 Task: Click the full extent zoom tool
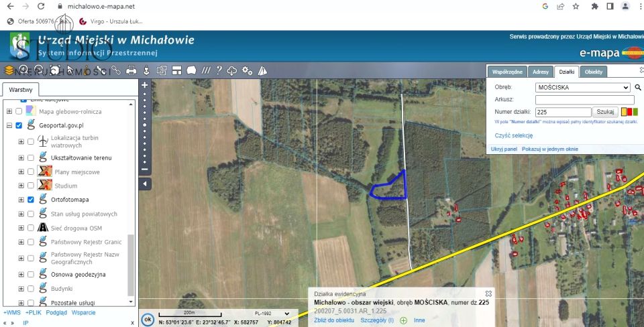tap(55, 70)
